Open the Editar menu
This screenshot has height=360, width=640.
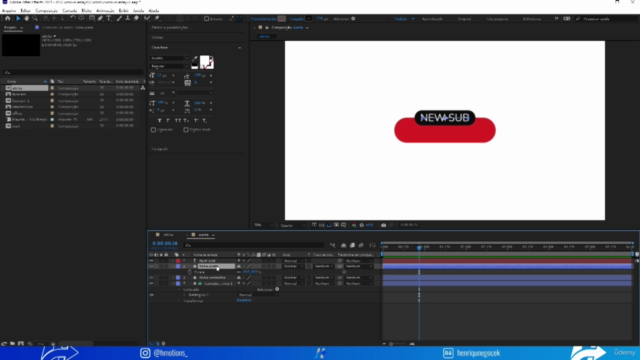pyautogui.click(x=25, y=11)
